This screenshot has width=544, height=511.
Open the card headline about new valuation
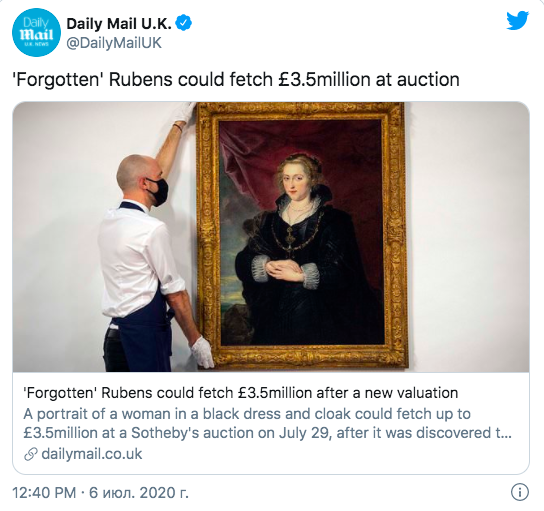tap(241, 393)
